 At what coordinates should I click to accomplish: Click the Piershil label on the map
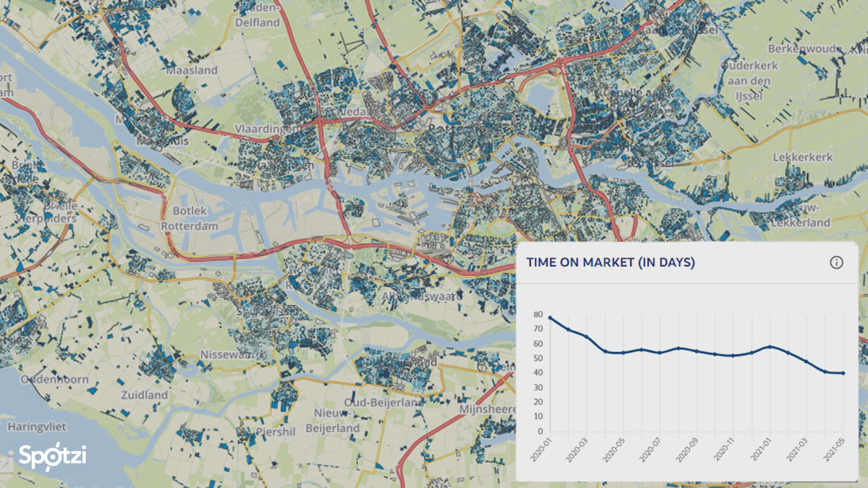click(275, 431)
